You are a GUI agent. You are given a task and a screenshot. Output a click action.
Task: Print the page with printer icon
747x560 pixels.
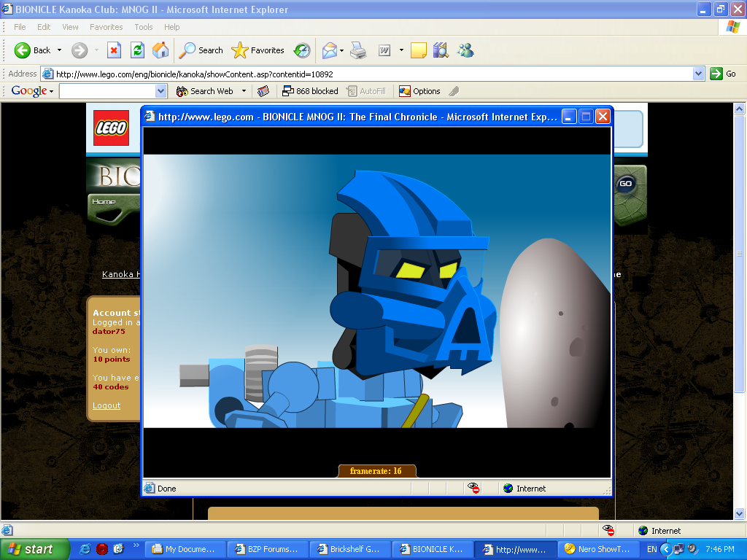(x=358, y=50)
